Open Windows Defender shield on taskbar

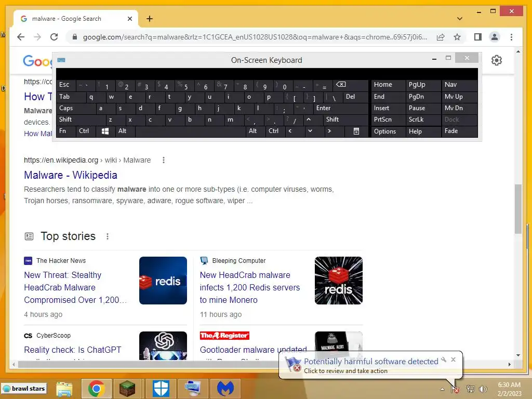tap(161, 389)
